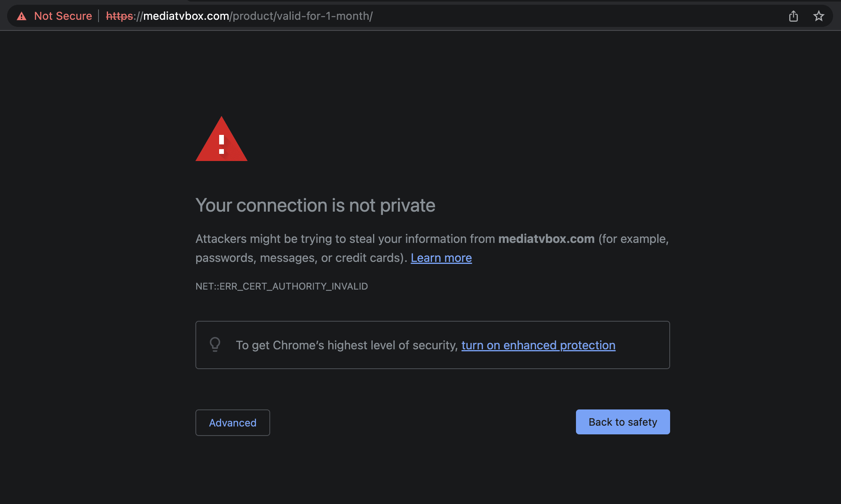Viewport: 841px width, 504px height.
Task: Bookmark this page with the star icon
Action: point(818,16)
